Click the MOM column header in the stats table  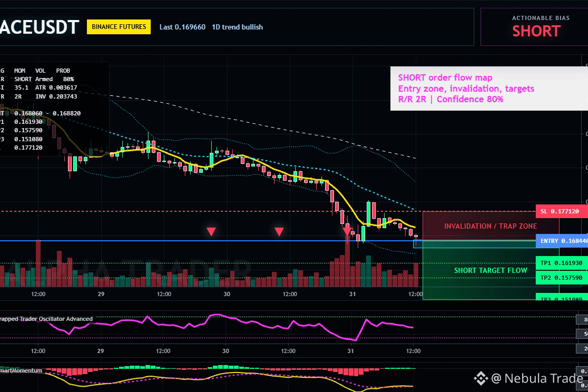(x=20, y=71)
